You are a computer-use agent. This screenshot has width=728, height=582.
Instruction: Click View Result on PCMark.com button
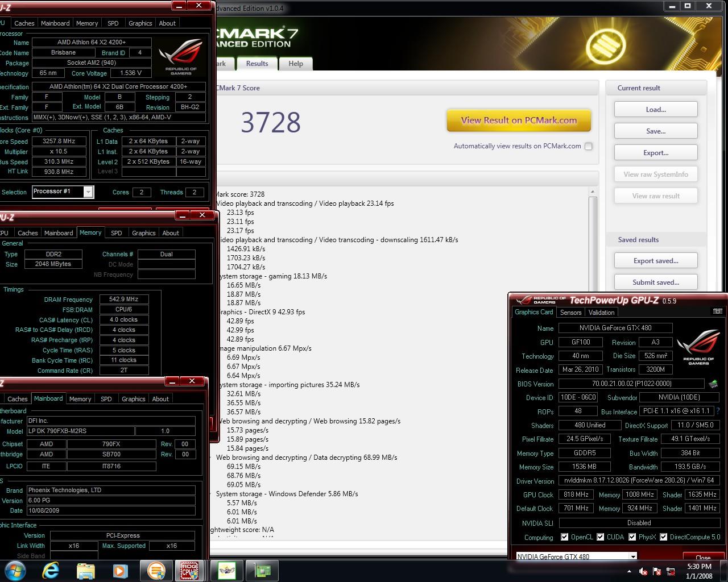[x=519, y=120]
